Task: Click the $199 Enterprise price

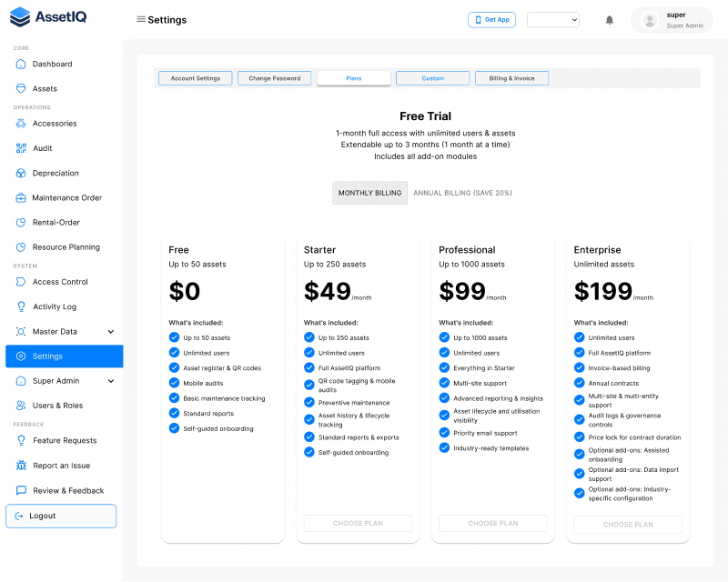Action: coord(603,291)
